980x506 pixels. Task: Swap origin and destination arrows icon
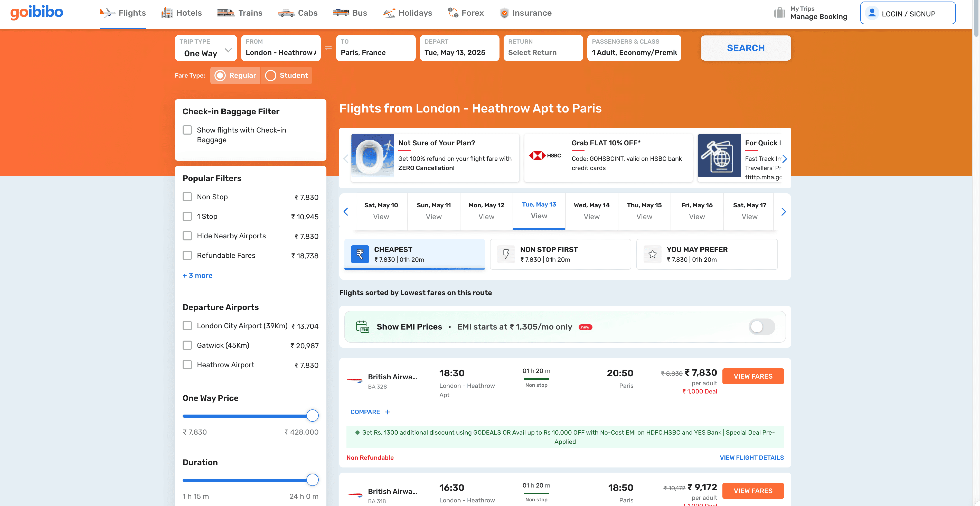tap(328, 48)
